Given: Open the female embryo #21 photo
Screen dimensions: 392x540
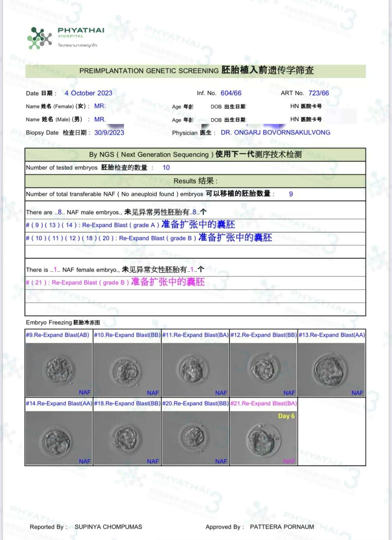Looking at the screenshot, I should tap(263, 438).
